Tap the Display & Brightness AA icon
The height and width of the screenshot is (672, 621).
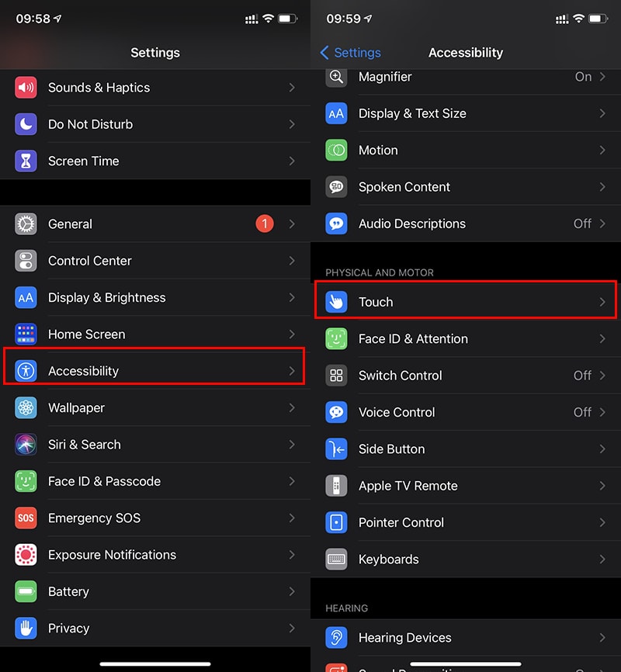pos(26,297)
